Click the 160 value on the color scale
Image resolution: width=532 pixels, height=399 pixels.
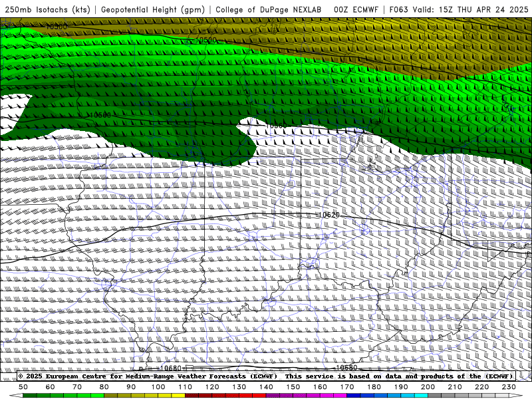tap(320, 387)
